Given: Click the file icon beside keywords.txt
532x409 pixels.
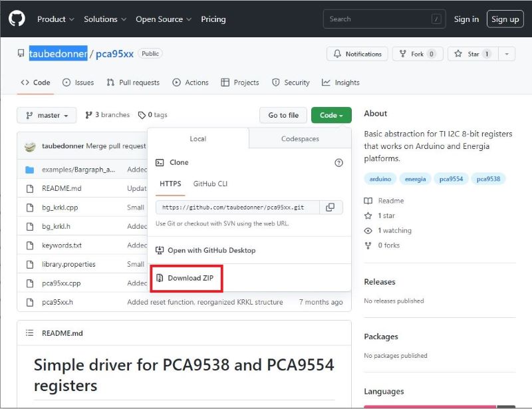Looking at the screenshot, I should [x=30, y=245].
